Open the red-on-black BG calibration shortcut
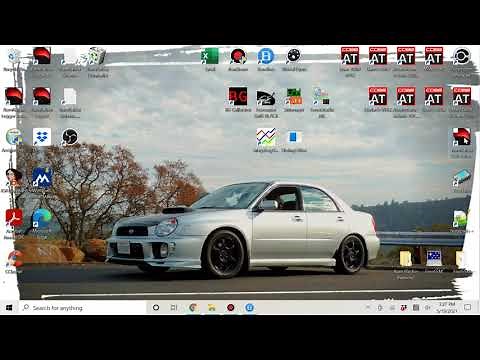The image size is (480, 360). 238,97
